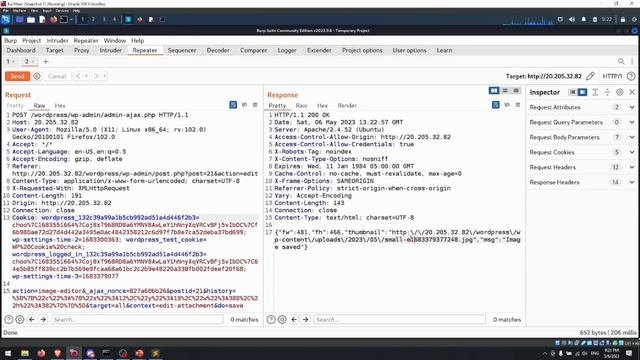Dock Inspector right layout icon
Image resolution: width=640 pixels, height=360 pixels.
pos(582,92)
